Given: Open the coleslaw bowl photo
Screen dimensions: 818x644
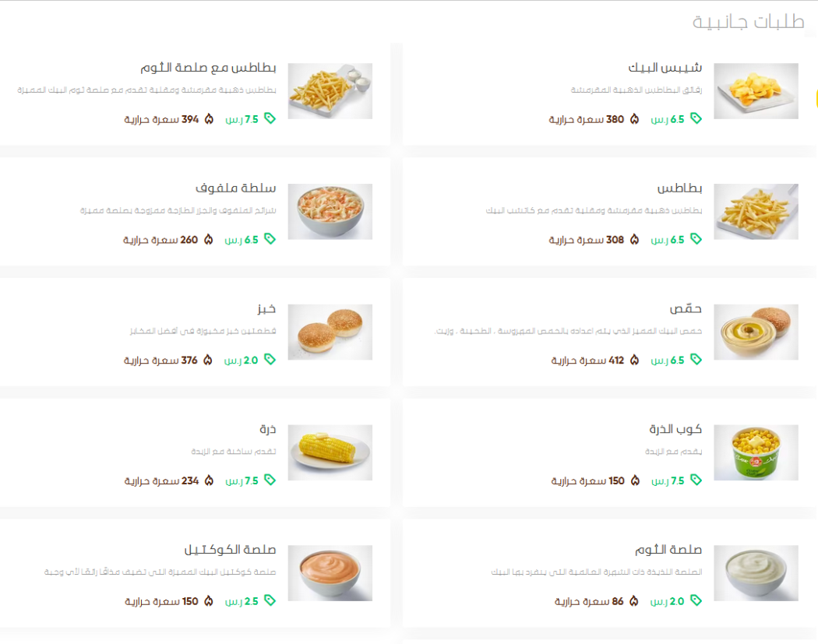Looking at the screenshot, I should pos(330,211).
